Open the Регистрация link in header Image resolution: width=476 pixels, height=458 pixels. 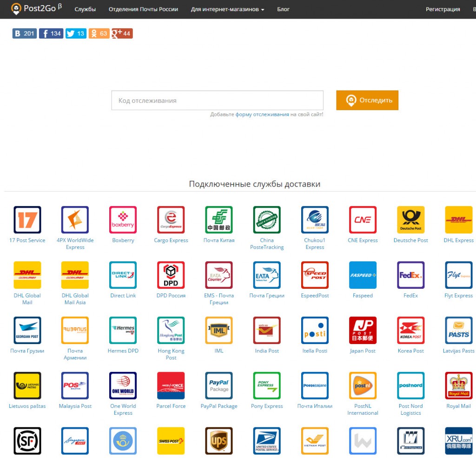[443, 9]
